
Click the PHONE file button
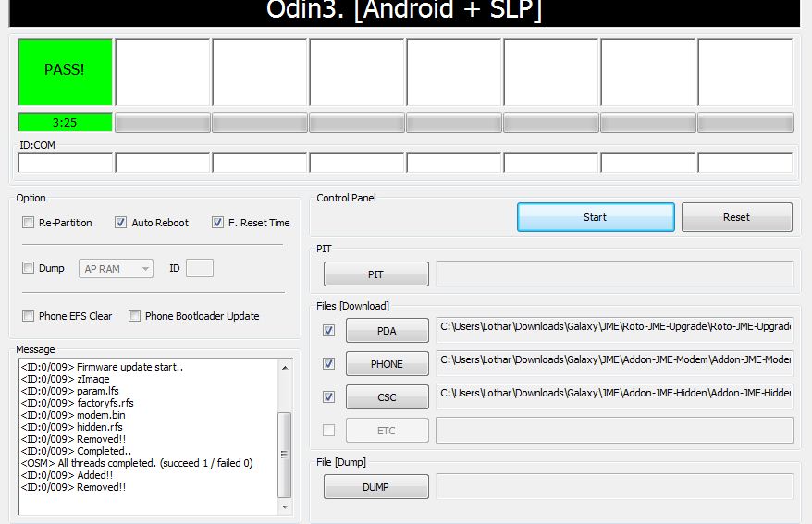point(387,363)
